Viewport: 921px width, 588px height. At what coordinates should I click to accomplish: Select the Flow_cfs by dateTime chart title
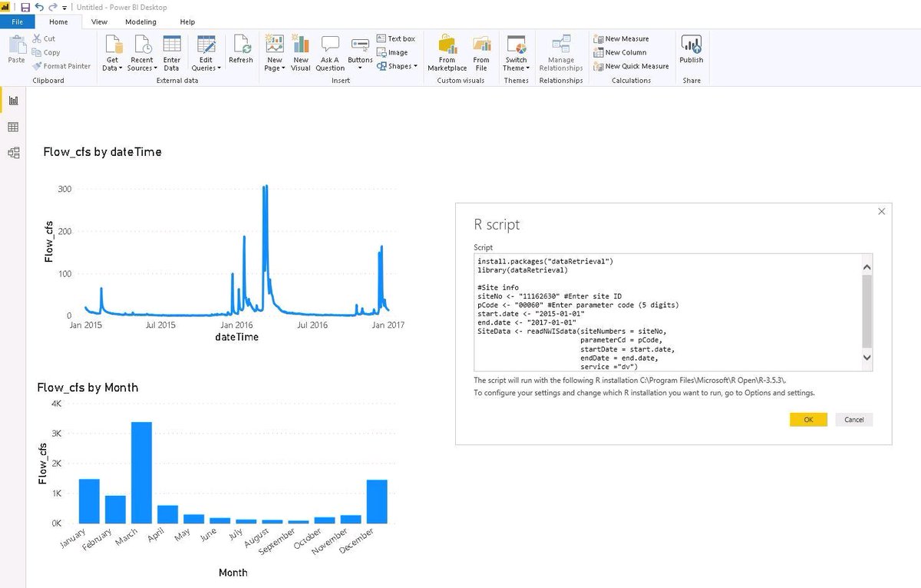pos(102,152)
